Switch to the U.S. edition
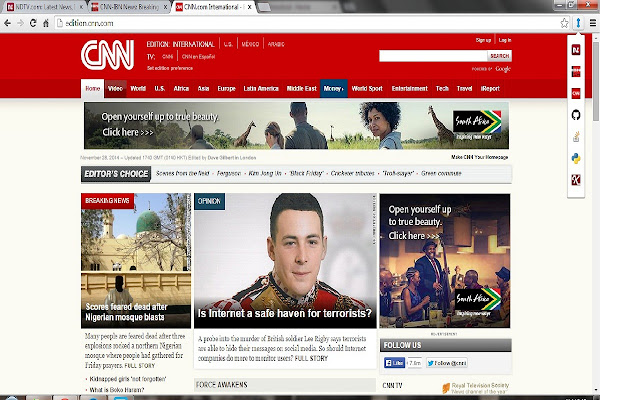The height and width of the screenshot is (400, 640). [228, 44]
